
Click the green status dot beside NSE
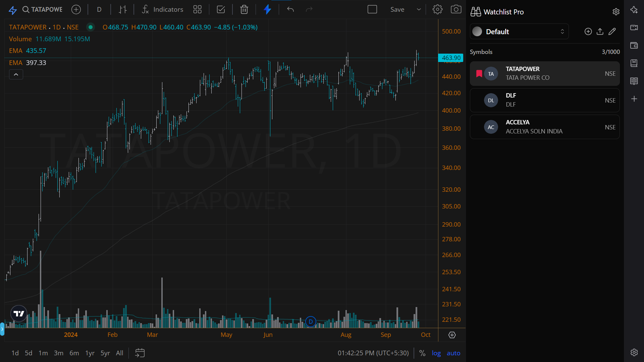coord(90,27)
